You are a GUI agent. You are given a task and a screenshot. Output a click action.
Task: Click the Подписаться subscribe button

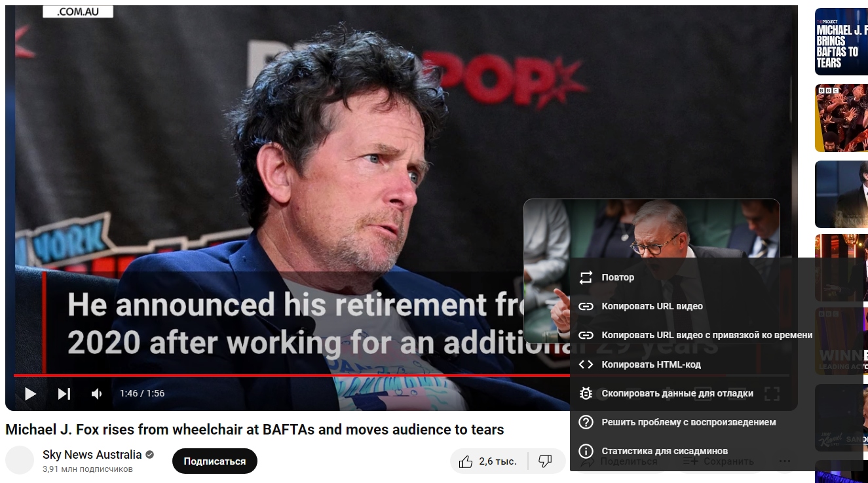(x=215, y=461)
